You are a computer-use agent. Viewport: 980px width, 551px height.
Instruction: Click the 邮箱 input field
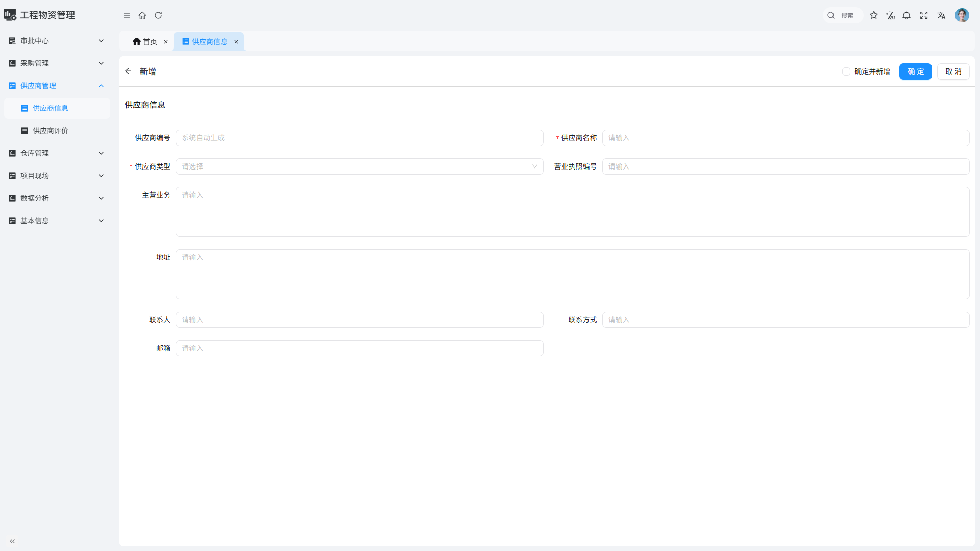tap(359, 348)
